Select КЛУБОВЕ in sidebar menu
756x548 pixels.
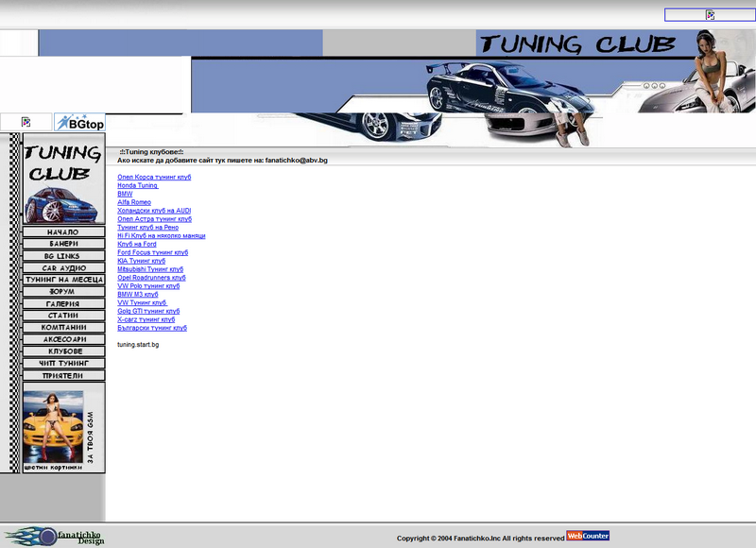click(x=63, y=351)
